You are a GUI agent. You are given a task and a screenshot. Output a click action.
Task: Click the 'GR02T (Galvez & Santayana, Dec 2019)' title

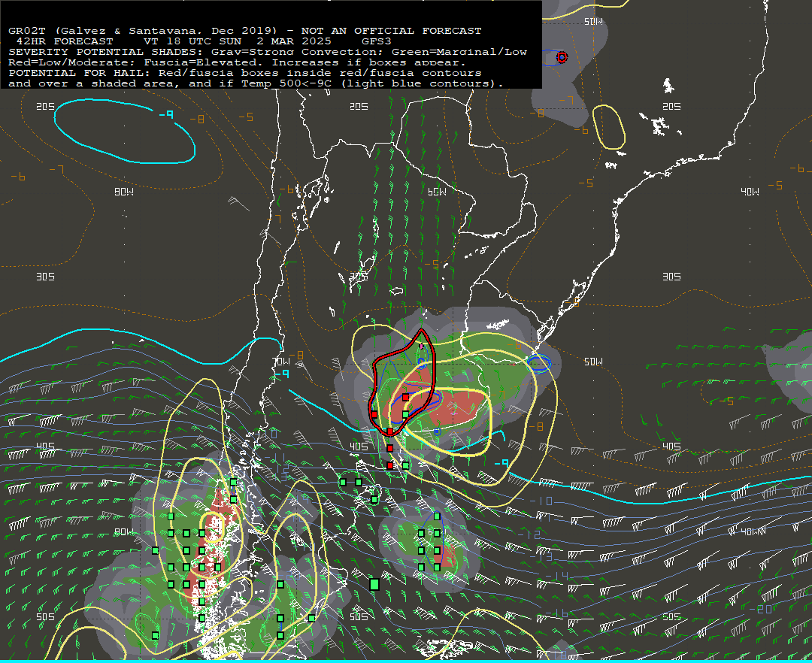pos(143,31)
